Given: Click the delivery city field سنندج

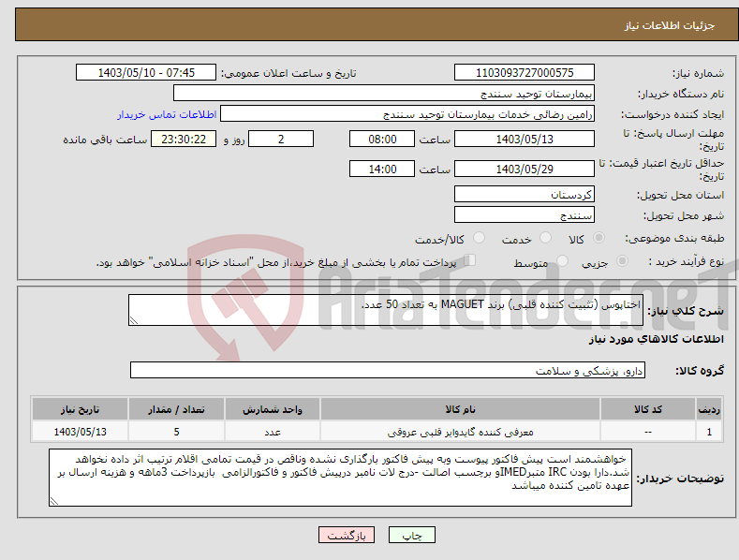Looking at the screenshot, I should coord(525,215).
